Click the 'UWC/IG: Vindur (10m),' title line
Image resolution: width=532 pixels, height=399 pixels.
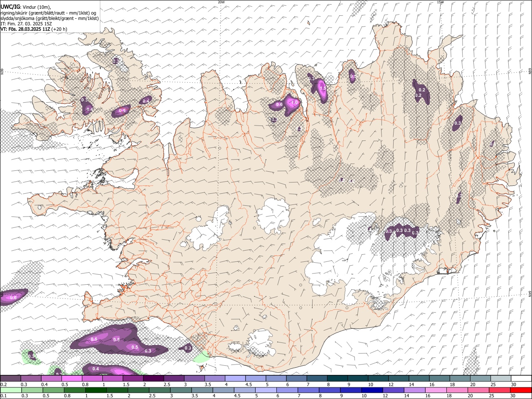coord(25,7)
